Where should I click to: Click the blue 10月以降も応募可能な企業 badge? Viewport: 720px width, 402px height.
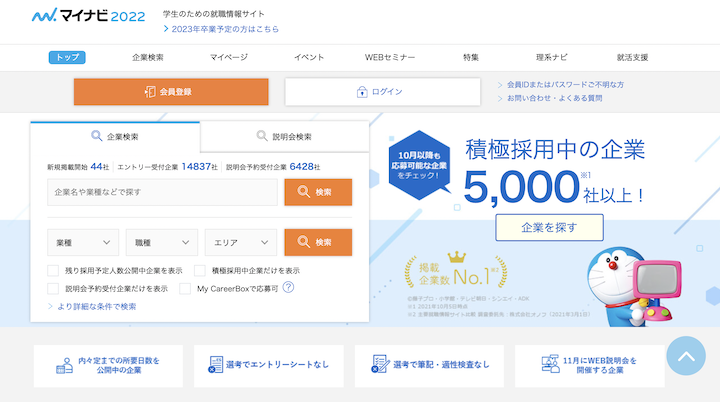click(x=419, y=165)
